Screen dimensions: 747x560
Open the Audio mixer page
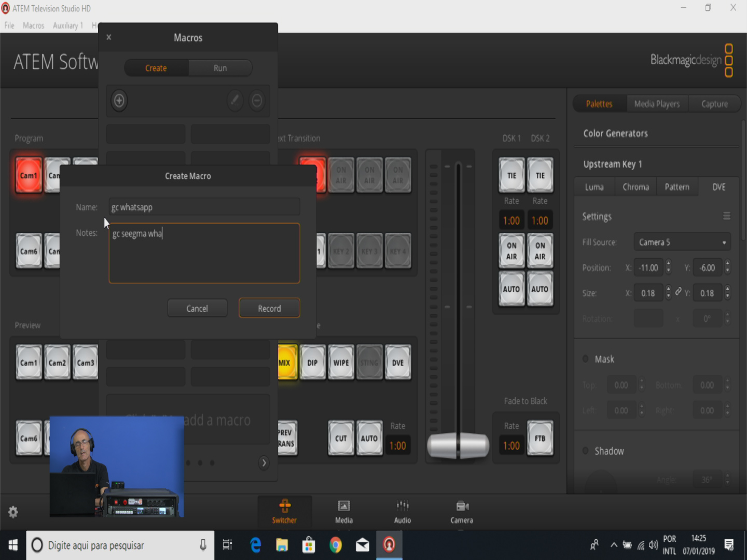point(403,511)
